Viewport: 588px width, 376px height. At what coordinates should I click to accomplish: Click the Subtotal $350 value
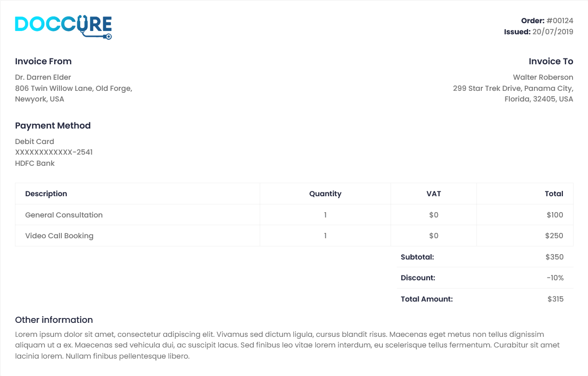pyautogui.click(x=555, y=257)
